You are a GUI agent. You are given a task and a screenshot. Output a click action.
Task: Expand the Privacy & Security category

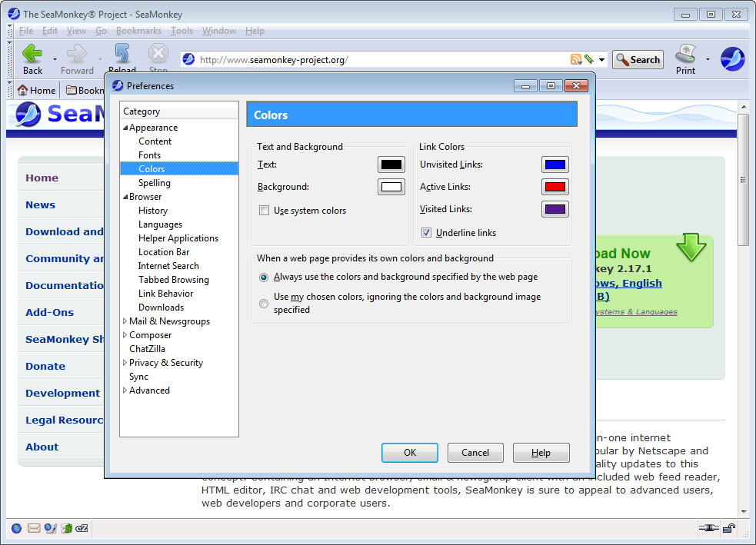point(125,362)
